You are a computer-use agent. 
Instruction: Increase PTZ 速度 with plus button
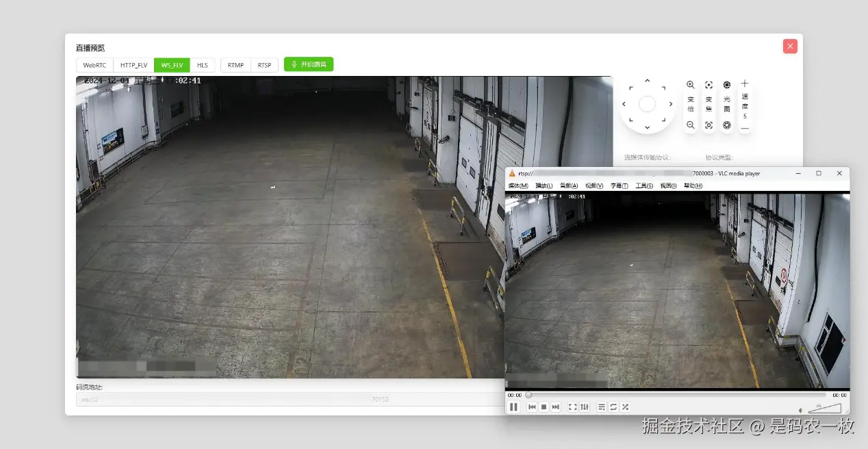(745, 84)
